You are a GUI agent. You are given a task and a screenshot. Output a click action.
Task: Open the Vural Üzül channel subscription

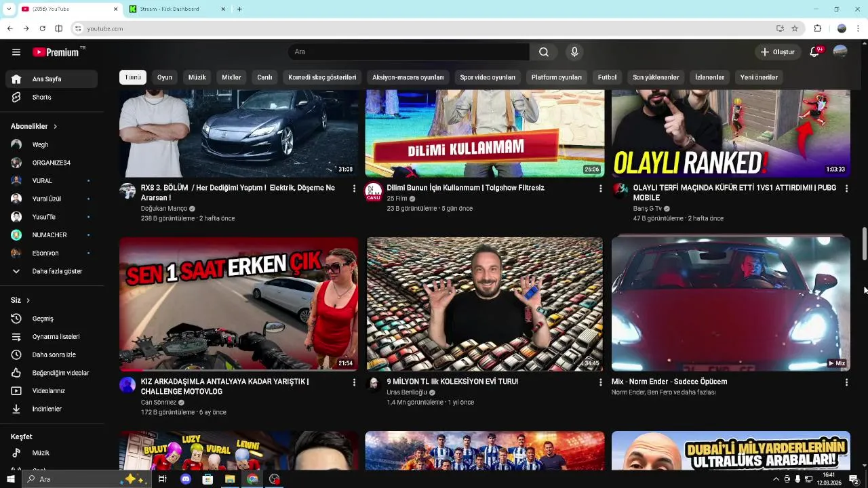(x=52, y=199)
